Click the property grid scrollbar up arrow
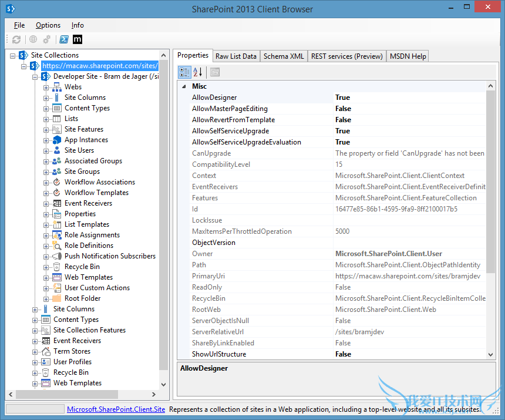505x420 pixels. (x=490, y=86)
